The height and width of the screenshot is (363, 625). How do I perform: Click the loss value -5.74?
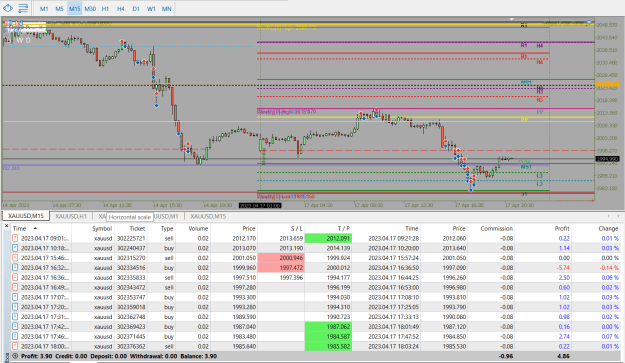click(x=563, y=268)
